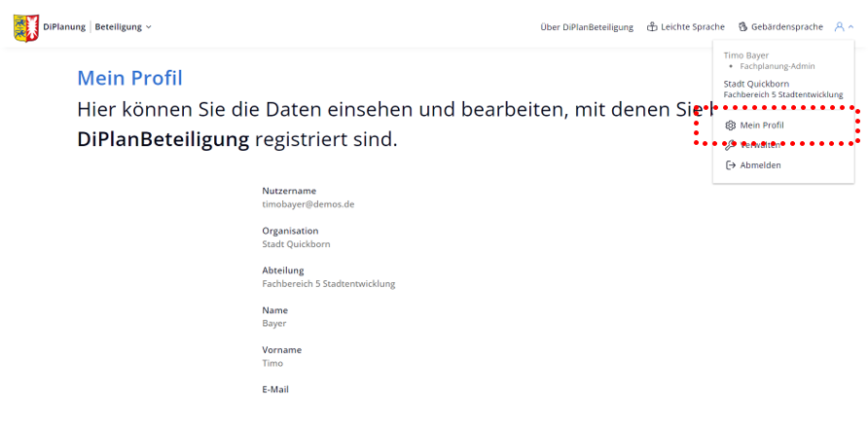This screenshot has height=433, width=868.
Task: Select Abmelden to log out
Action: pos(760,165)
